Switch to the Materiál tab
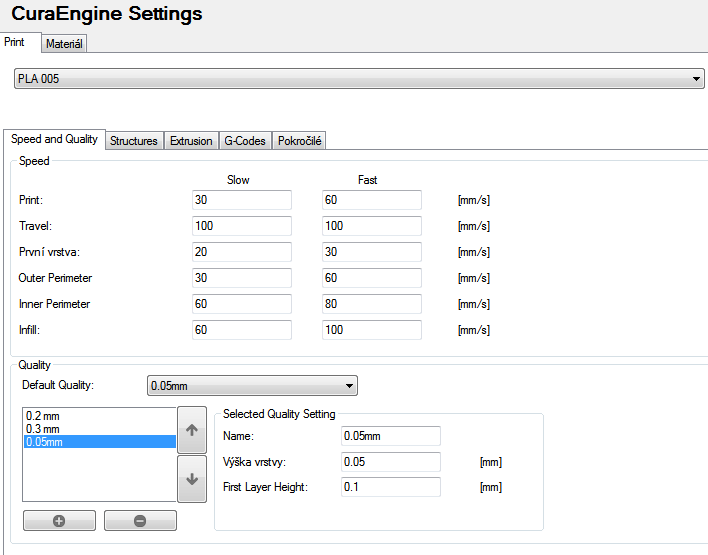The height and width of the screenshot is (555, 708). (65, 44)
